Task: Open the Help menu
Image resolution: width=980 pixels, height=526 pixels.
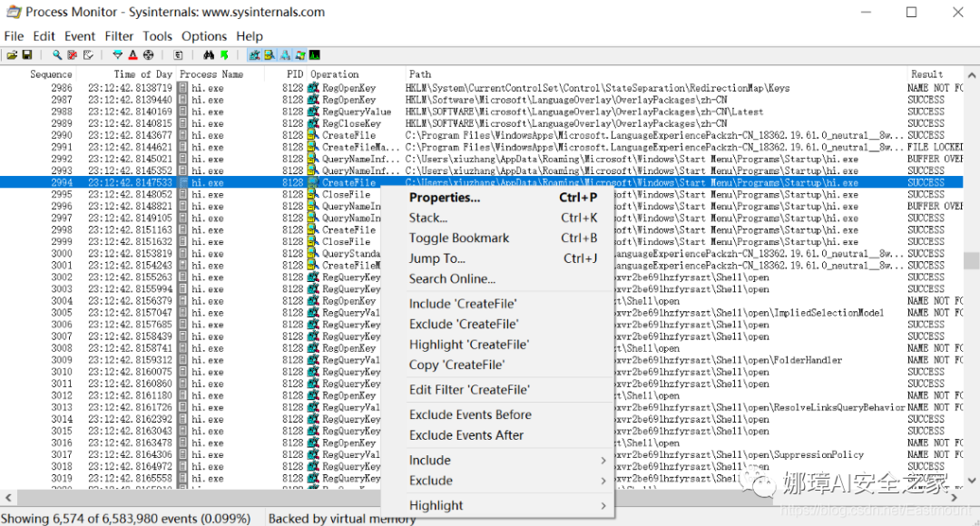Action: [250, 36]
